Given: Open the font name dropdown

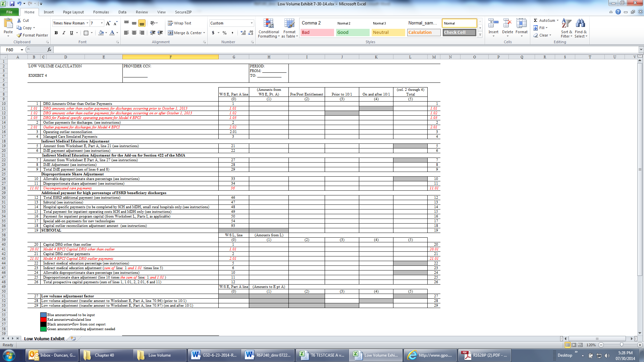Looking at the screenshot, I should 87,23.
